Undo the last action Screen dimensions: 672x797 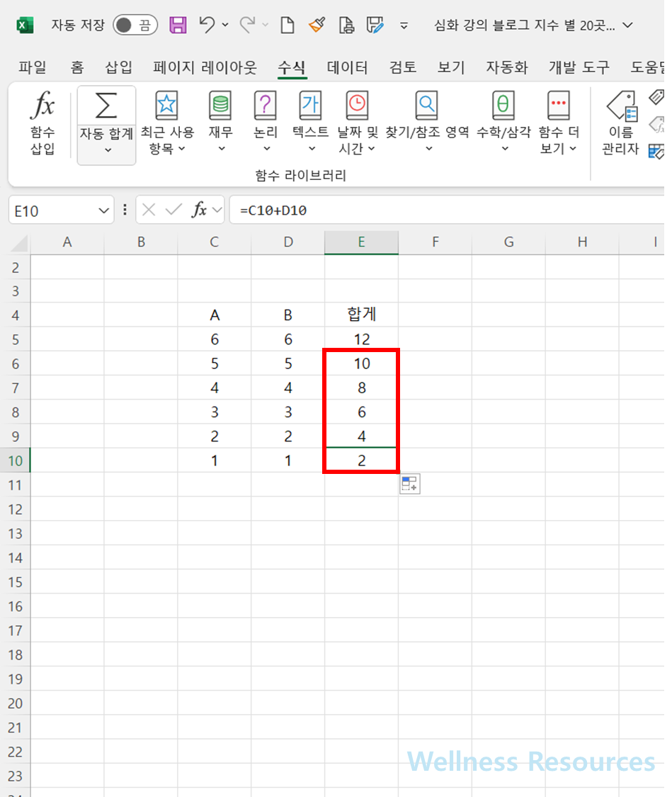pyautogui.click(x=206, y=24)
